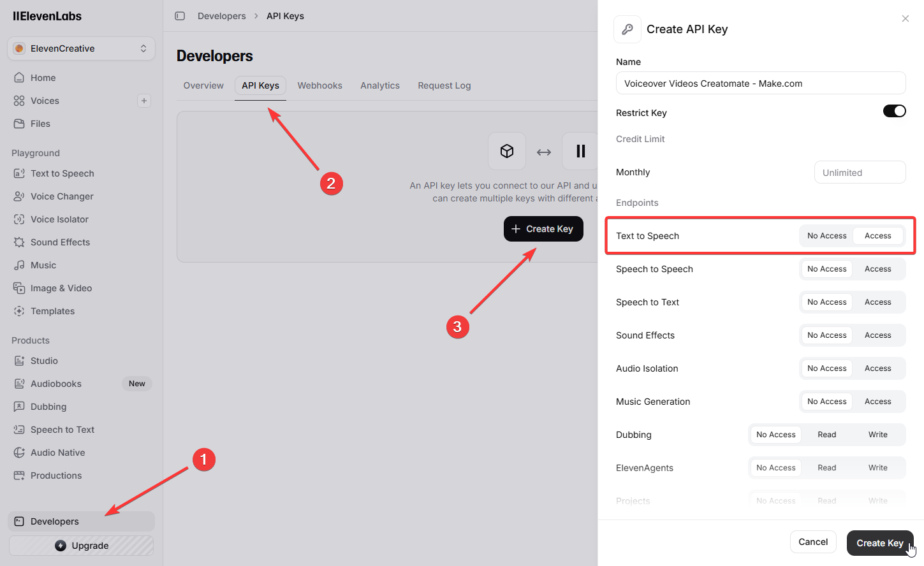Choose Read access for ElevenAgents

[826, 468]
